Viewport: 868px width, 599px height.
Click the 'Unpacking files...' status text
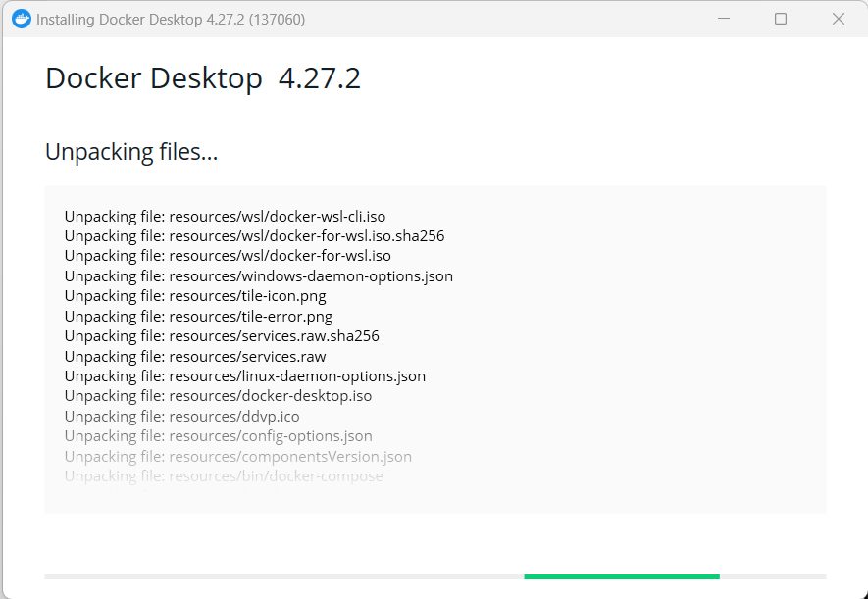pos(131,152)
